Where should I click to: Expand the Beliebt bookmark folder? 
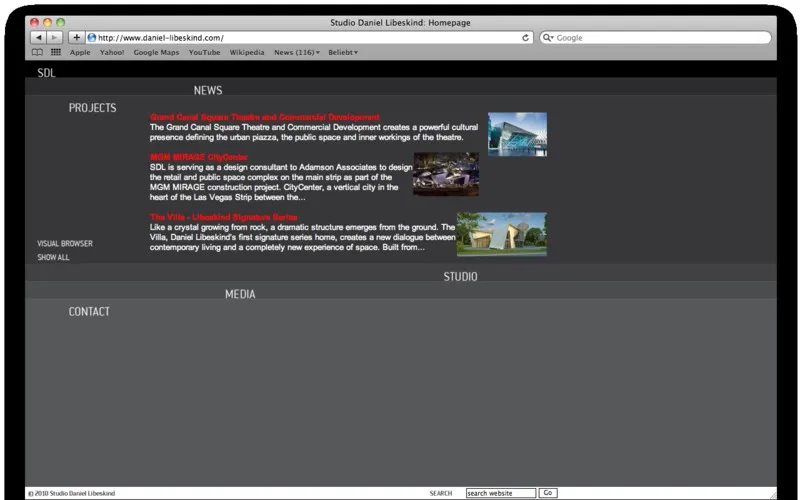pos(343,52)
